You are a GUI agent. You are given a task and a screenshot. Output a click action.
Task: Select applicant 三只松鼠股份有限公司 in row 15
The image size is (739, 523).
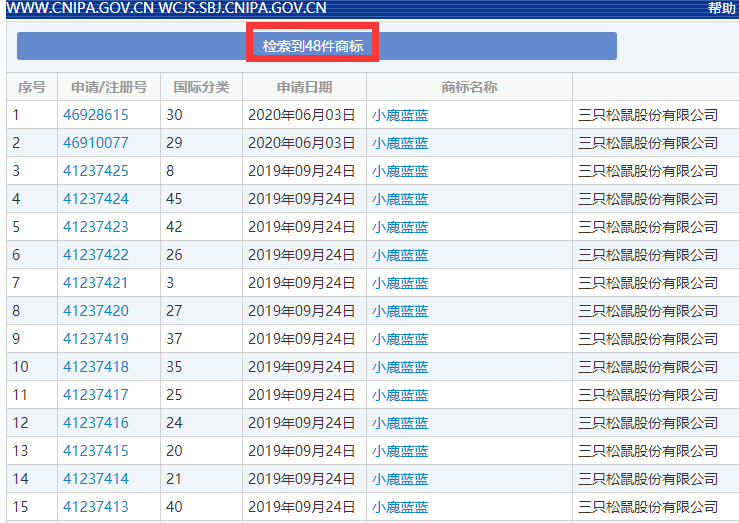648,507
